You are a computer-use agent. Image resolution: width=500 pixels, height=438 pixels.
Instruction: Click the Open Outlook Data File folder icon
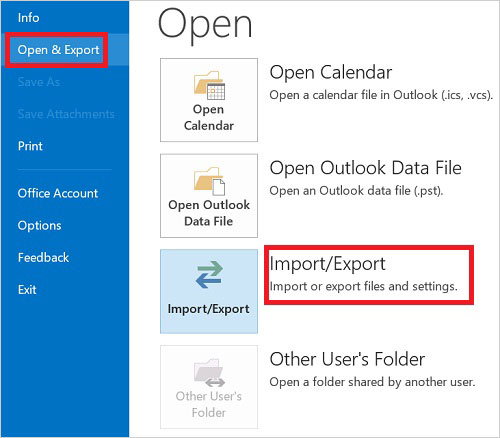(209, 181)
